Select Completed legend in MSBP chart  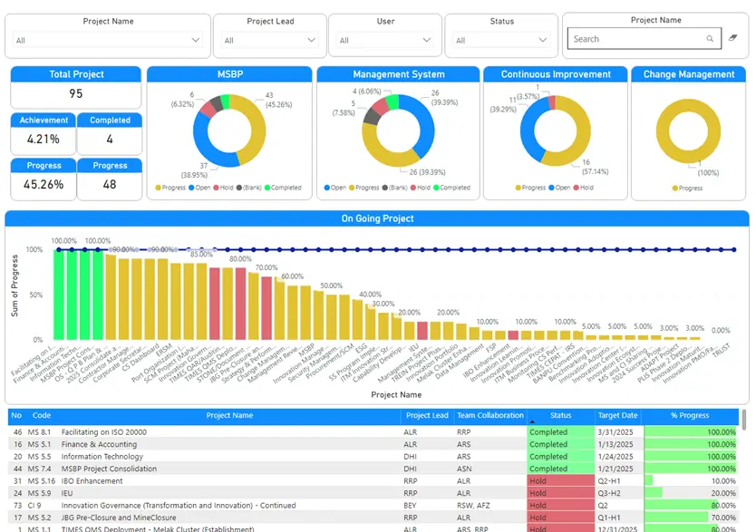283,188
